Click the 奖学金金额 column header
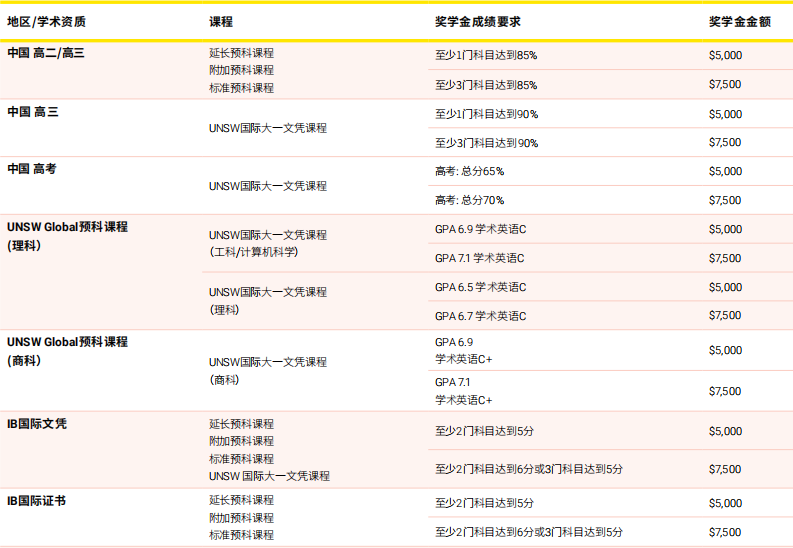The image size is (793, 548). [739, 22]
